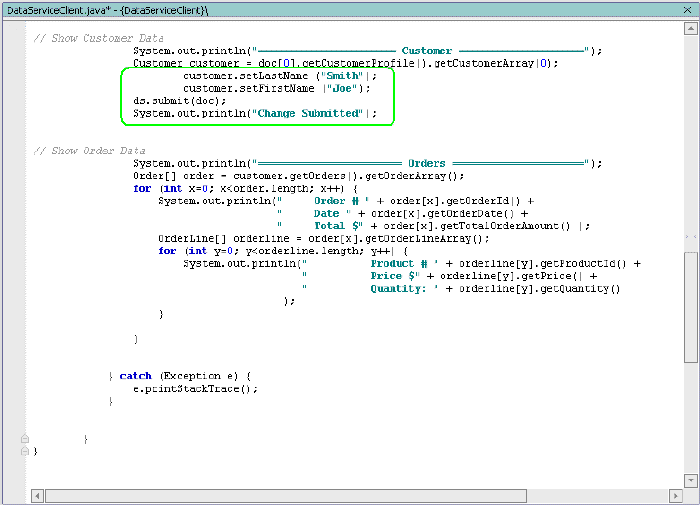
Task: Place cursor on "e.printStackTrace();"
Action: tap(195, 388)
